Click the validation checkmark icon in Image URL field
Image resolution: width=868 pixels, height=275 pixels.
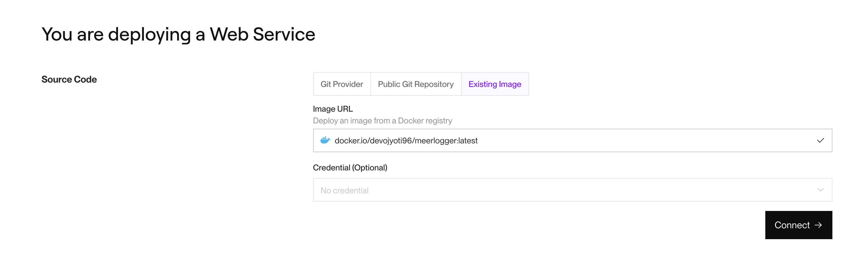coord(820,140)
